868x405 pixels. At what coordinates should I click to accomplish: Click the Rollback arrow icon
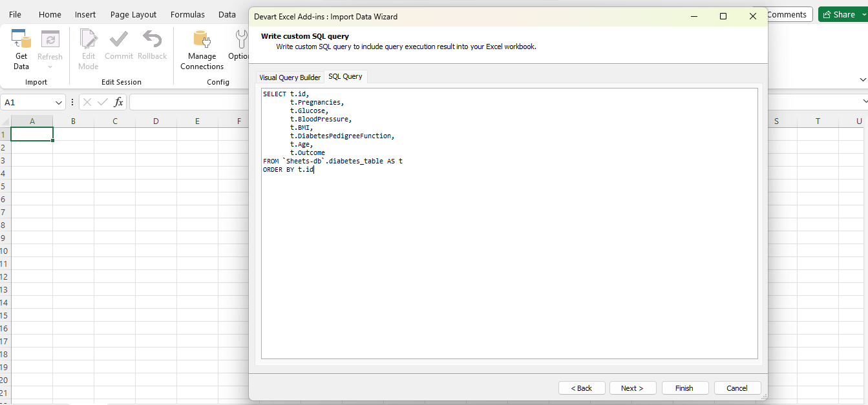click(x=152, y=40)
